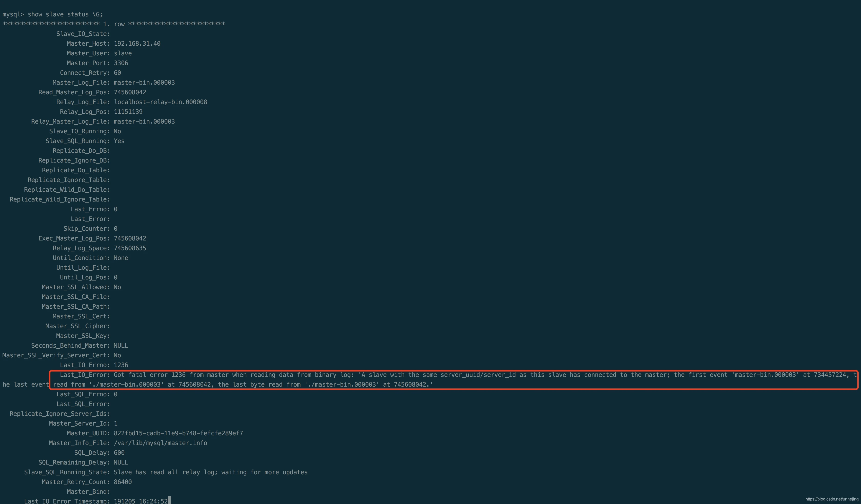Click Read_Master_Log_Pos value 745608042
This screenshot has height=504, width=861.
(130, 92)
